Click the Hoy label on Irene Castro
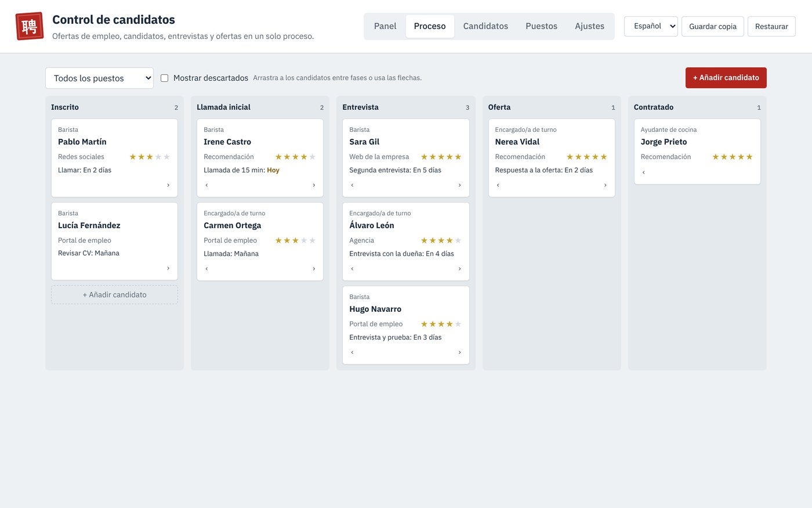This screenshot has width=812, height=508. [x=273, y=170]
